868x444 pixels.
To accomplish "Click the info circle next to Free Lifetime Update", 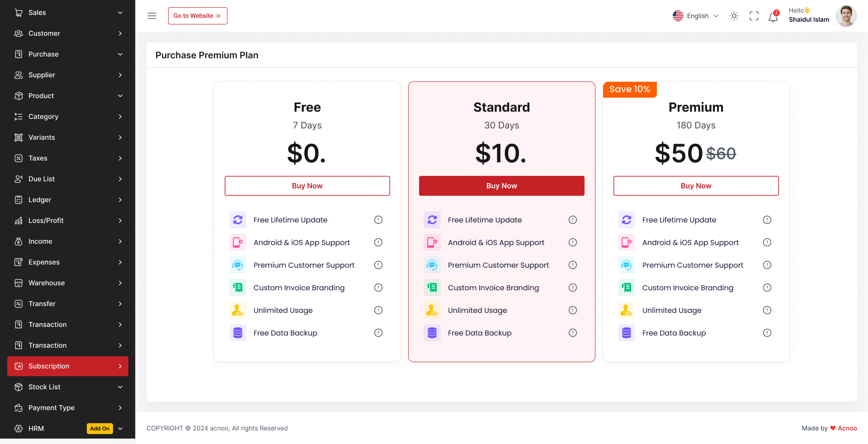I will (378, 220).
